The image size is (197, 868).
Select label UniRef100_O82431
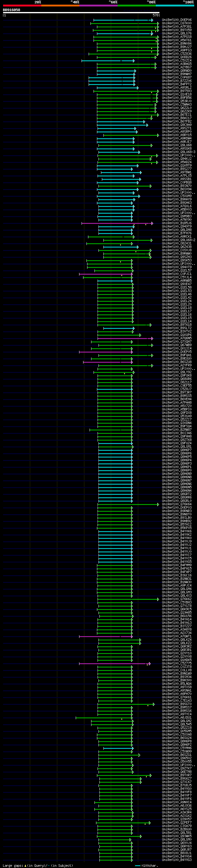pyautogui.click(x=176, y=243)
